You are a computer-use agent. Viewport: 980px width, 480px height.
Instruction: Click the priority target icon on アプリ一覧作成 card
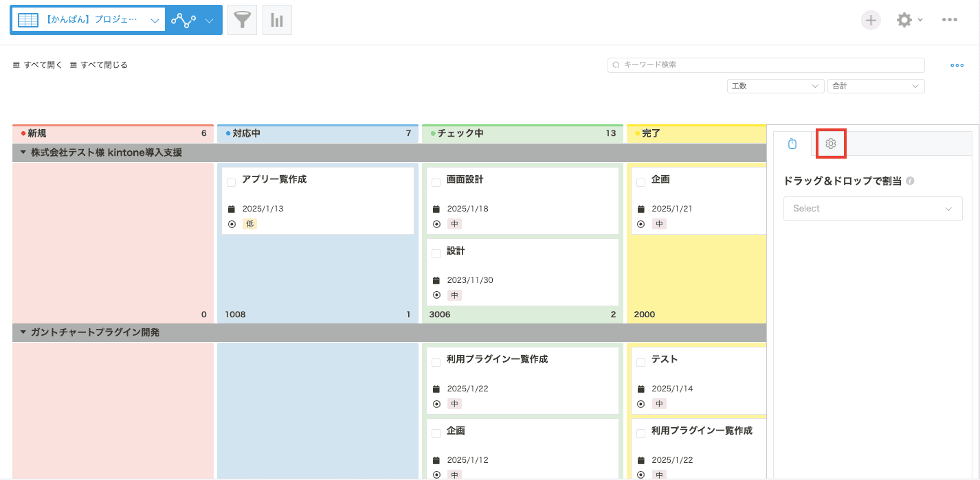point(231,224)
